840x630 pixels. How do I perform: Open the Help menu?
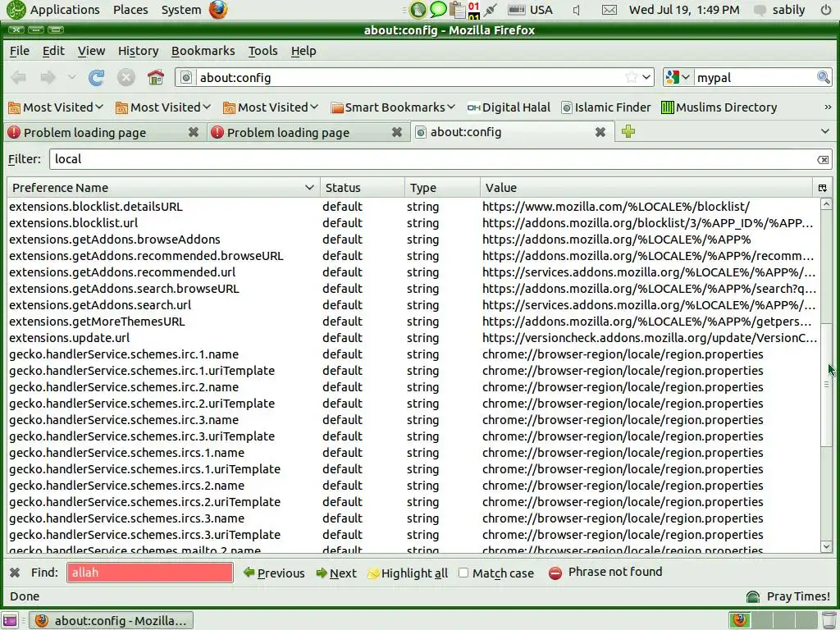(304, 51)
